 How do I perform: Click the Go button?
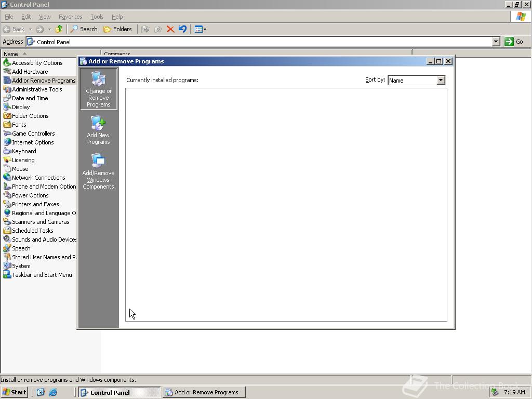point(514,42)
